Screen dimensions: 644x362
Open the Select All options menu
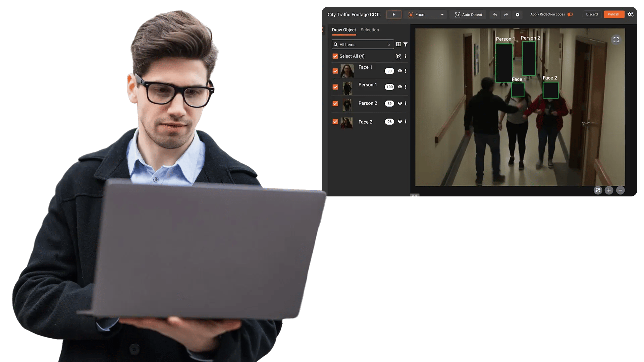coord(405,56)
